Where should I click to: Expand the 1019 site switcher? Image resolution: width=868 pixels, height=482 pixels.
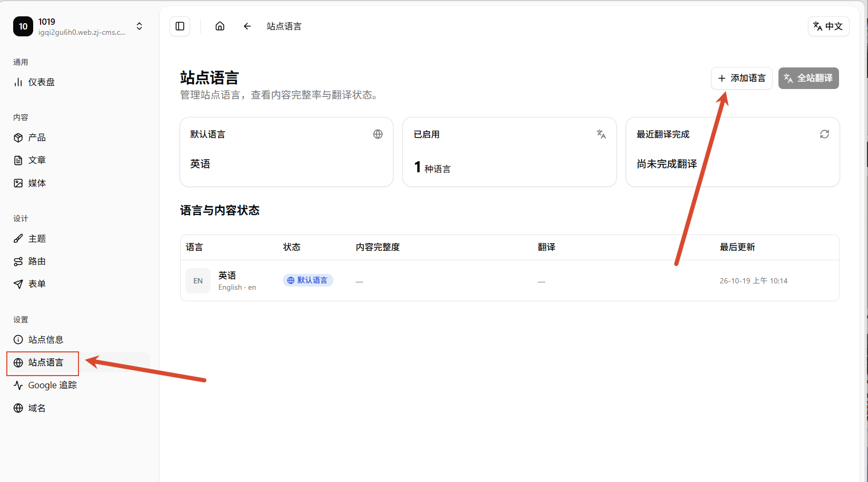139,26
